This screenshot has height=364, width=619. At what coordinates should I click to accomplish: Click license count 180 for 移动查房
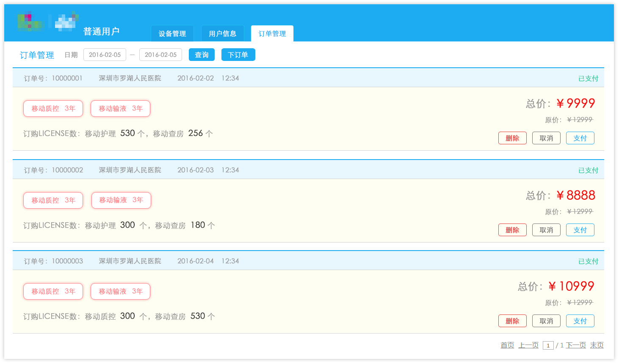[198, 225]
